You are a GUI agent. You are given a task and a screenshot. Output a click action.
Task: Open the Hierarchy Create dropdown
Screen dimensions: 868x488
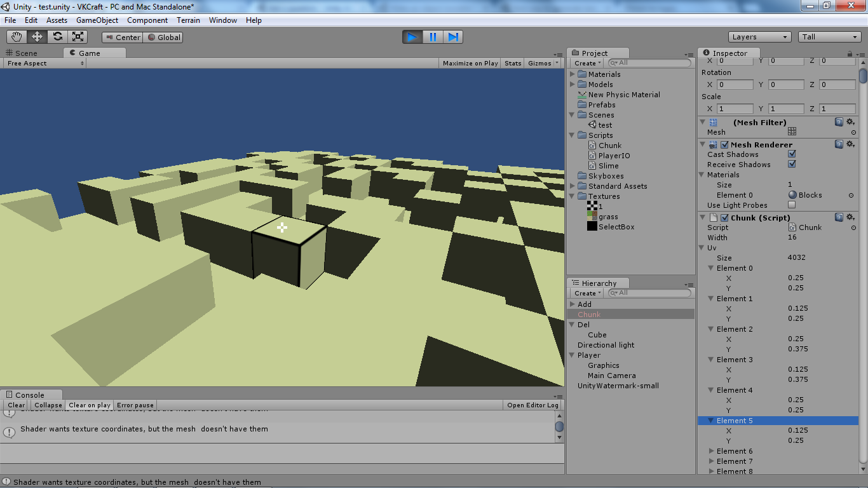[587, 293]
